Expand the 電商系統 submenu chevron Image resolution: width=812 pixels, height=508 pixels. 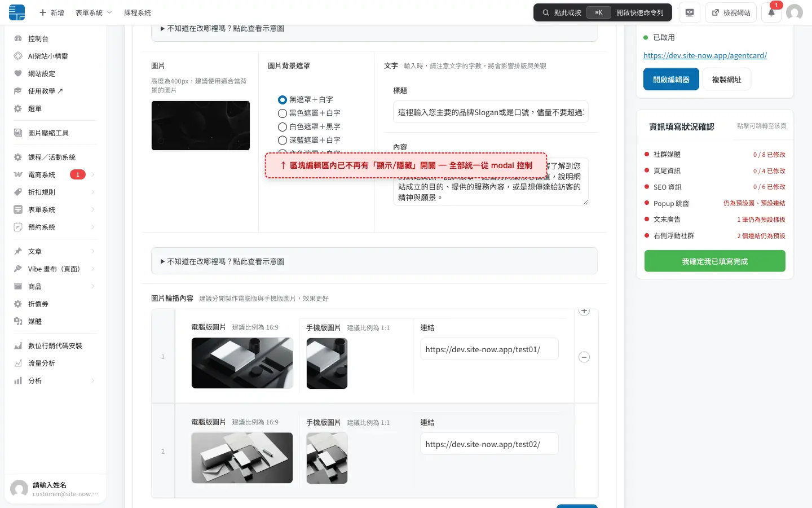coord(93,174)
